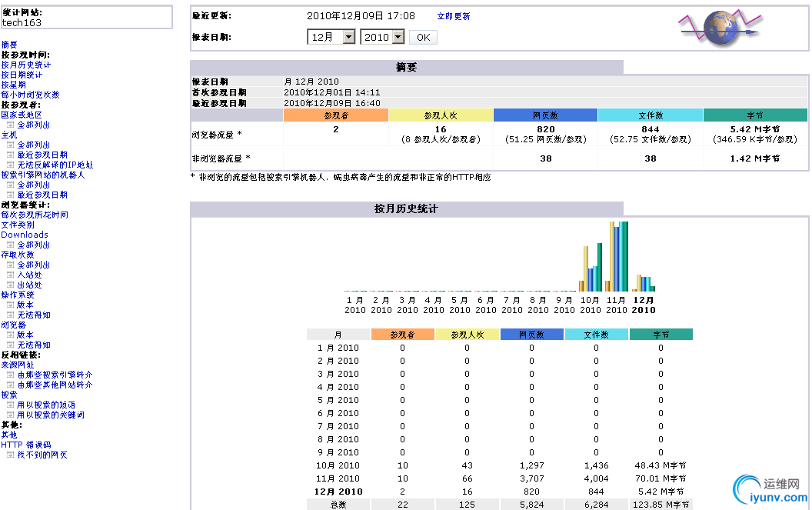This screenshot has width=812, height=510.
Task: Open the 主机 hosts link
Action: [9, 135]
